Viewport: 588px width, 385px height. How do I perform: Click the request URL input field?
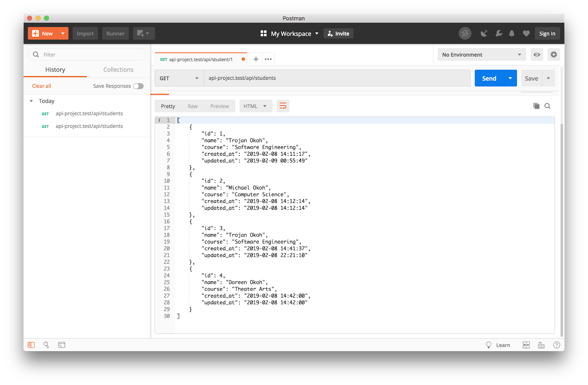click(336, 78)
